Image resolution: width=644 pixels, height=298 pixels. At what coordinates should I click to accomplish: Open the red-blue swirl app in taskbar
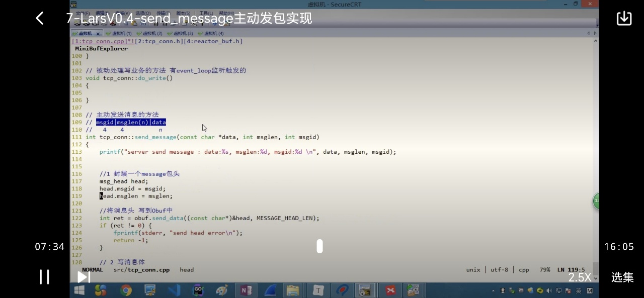point(343,290)
